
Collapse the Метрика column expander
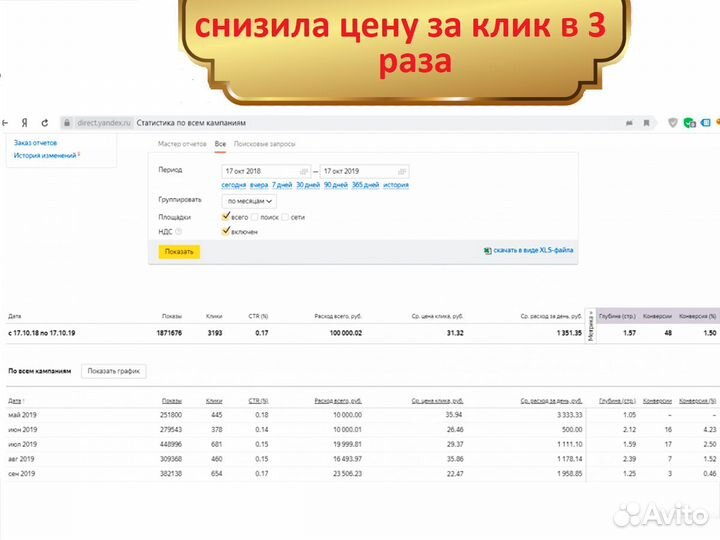[x=591, y=326]
